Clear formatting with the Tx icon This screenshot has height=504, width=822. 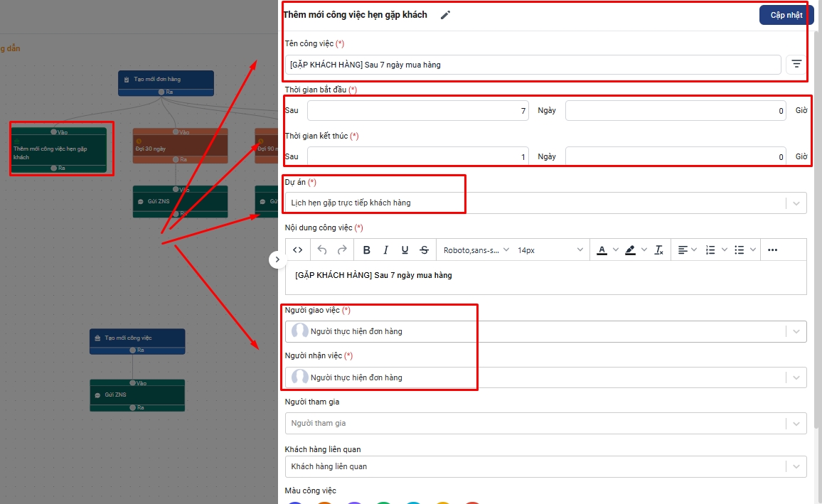pyautogui.click(x=658, y=250)
